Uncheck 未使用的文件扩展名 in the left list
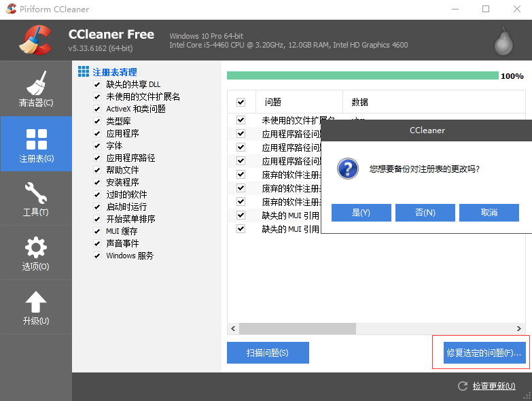 [97, 97]
